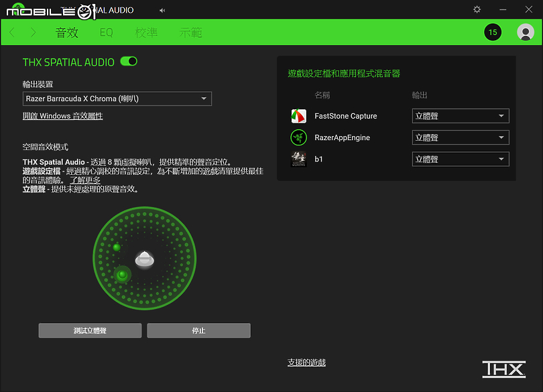Click the FastStone Capture app icon

[x=298, y=116]
